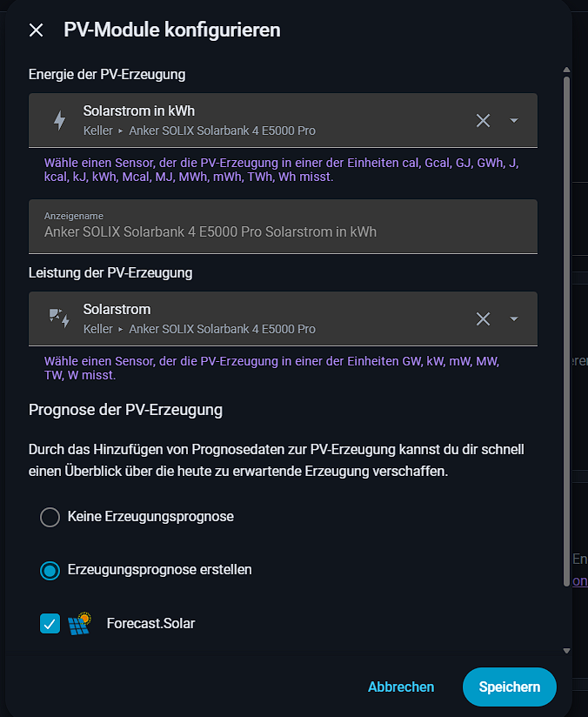Click the scrollbar up arrow
Viewport: 588px width, 717px height.
click(x=566, y=70)
